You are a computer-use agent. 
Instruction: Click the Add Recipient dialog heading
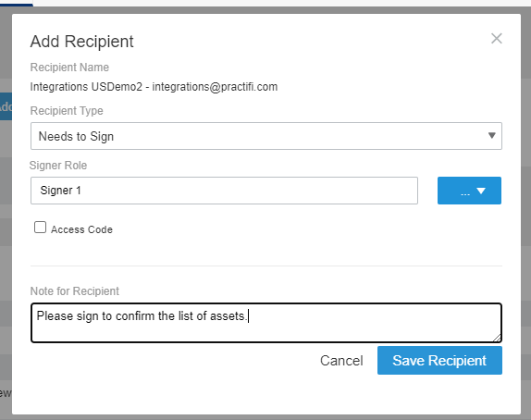81,42
